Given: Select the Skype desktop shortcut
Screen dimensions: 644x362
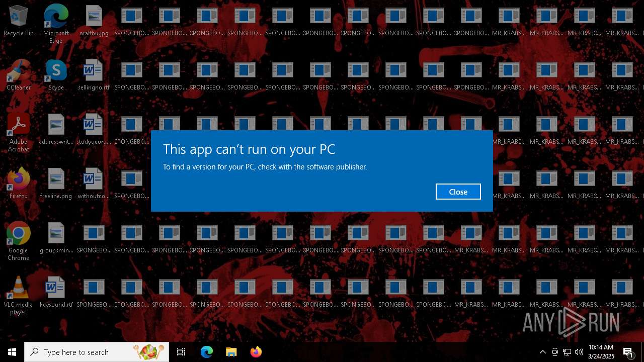Looking at the screenshot, I should coord(56,75).
